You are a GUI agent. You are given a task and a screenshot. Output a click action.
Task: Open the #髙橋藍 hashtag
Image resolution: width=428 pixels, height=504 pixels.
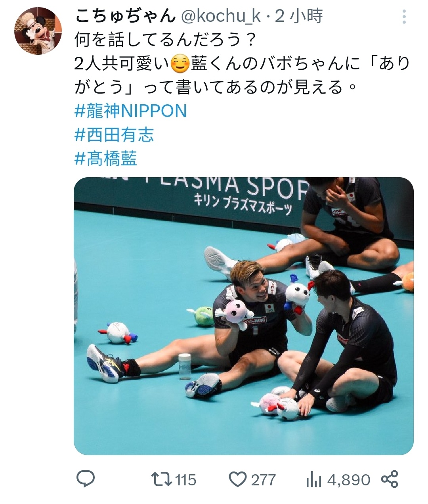pos(106,159)
